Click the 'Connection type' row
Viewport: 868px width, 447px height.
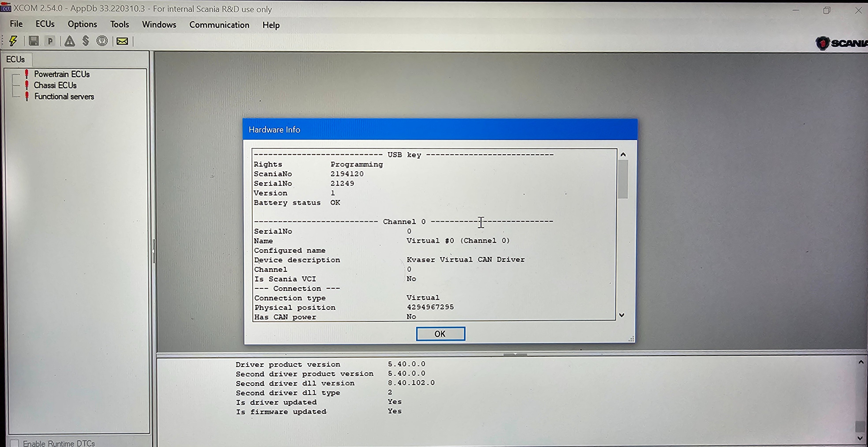[x=347, y=298]
